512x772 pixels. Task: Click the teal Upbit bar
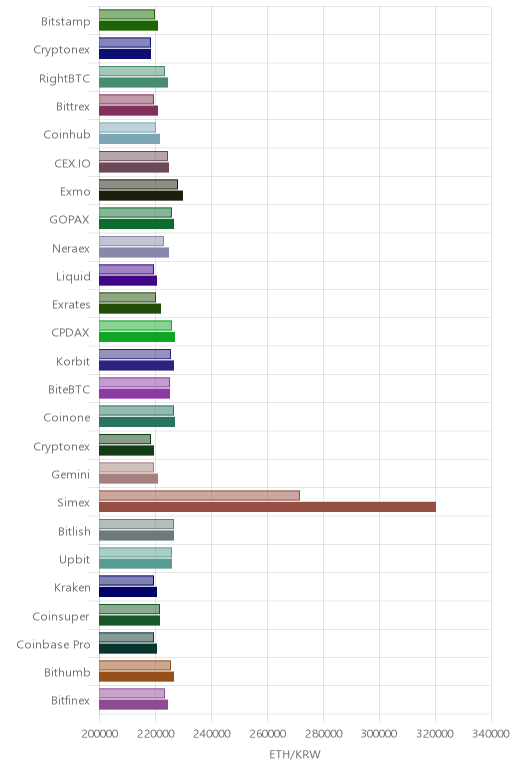pos(135,563)
